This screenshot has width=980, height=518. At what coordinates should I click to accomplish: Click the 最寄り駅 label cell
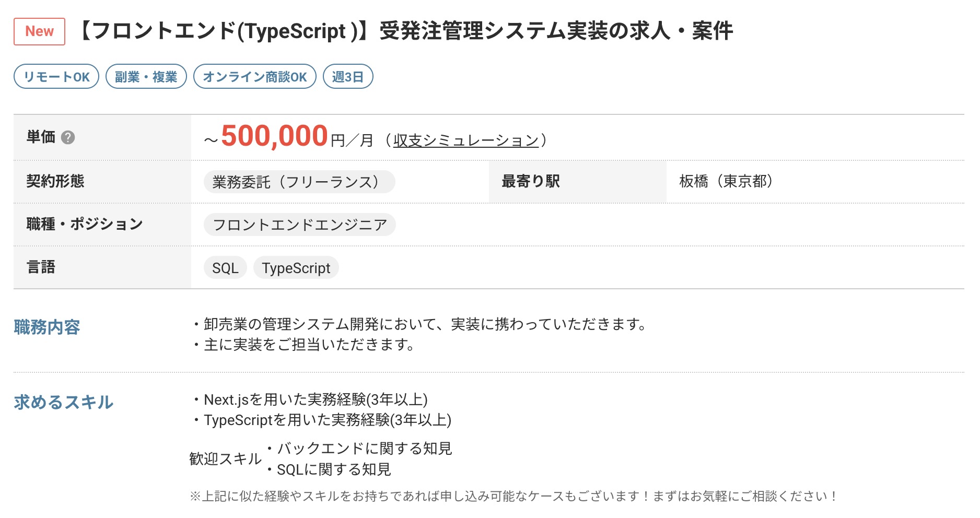578,181
